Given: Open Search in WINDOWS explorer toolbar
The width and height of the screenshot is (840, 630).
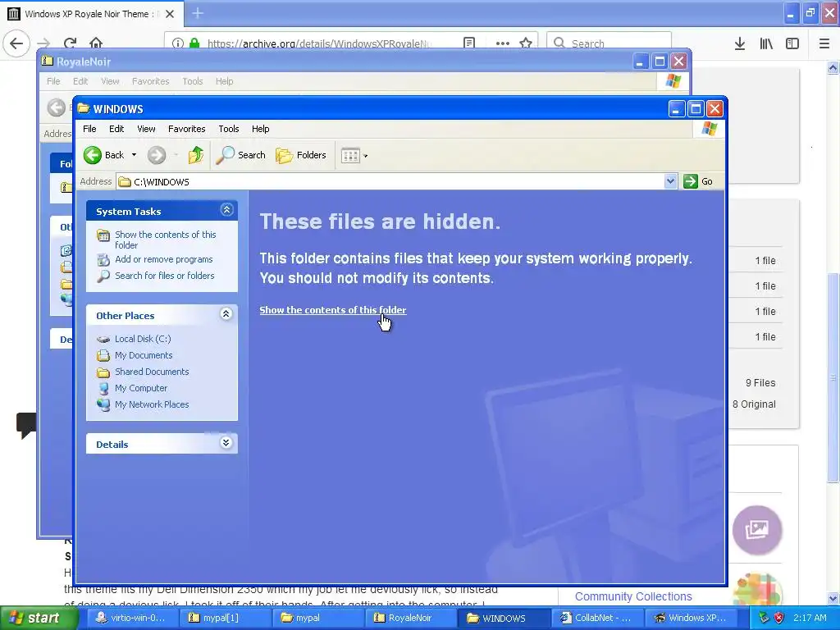Looking at the screenshot, I should pos(240,155).
